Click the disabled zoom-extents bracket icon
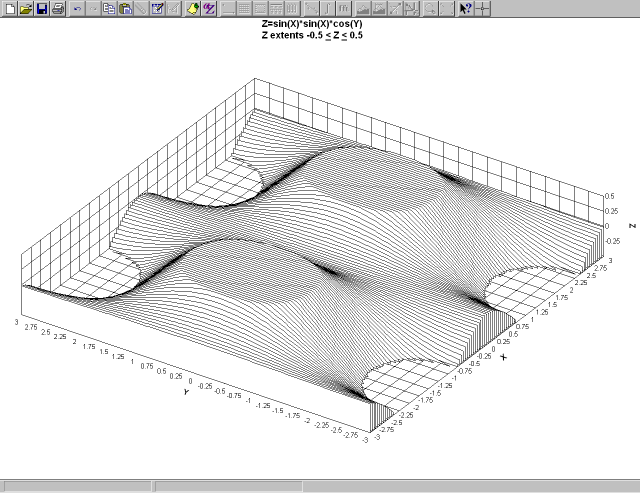This screenshot has width=640, height=493. tap(446, 9)
